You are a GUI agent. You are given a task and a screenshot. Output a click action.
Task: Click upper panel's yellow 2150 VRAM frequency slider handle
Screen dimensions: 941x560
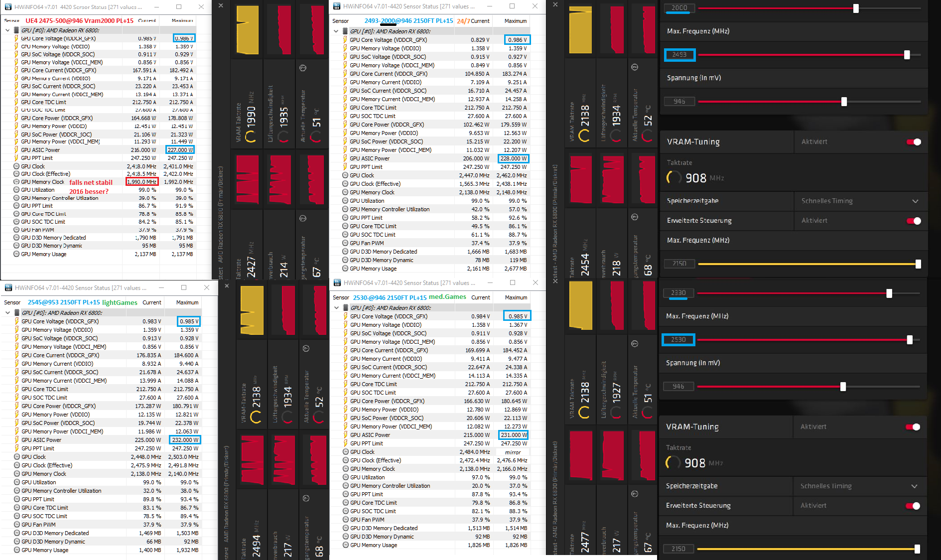(918, 264)
